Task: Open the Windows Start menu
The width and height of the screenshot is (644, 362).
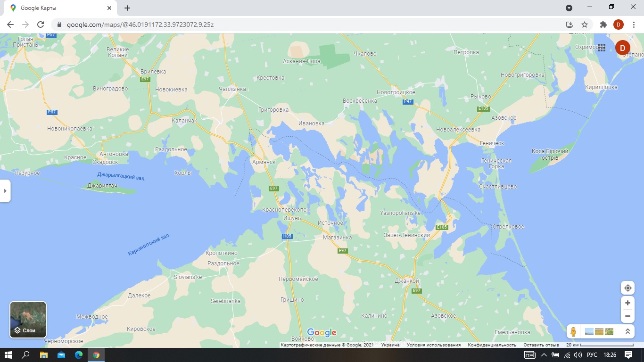Action: click(x=9, y=355)
